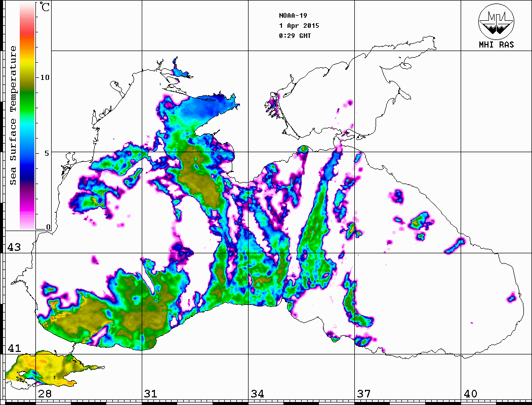Click the '10' tick on color scale

click(x=45, y=77)
